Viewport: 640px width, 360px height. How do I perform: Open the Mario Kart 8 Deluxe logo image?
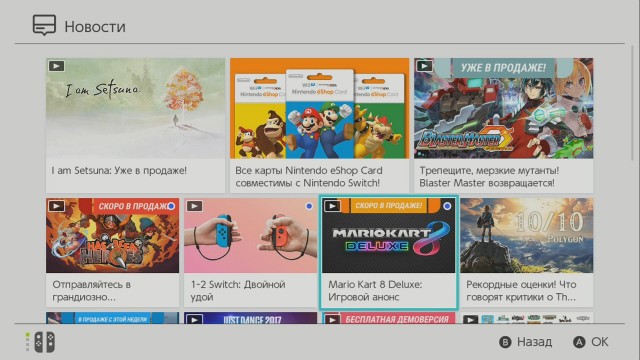click(x=389, y=236)
